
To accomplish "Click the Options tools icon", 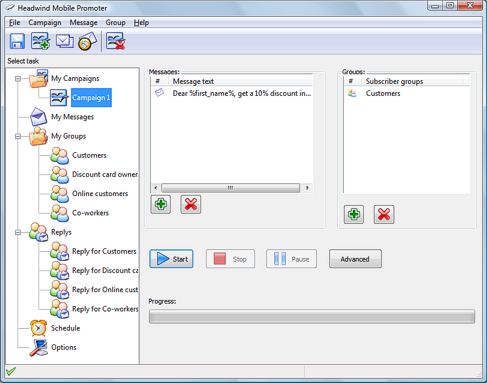I will pos(39,347).
